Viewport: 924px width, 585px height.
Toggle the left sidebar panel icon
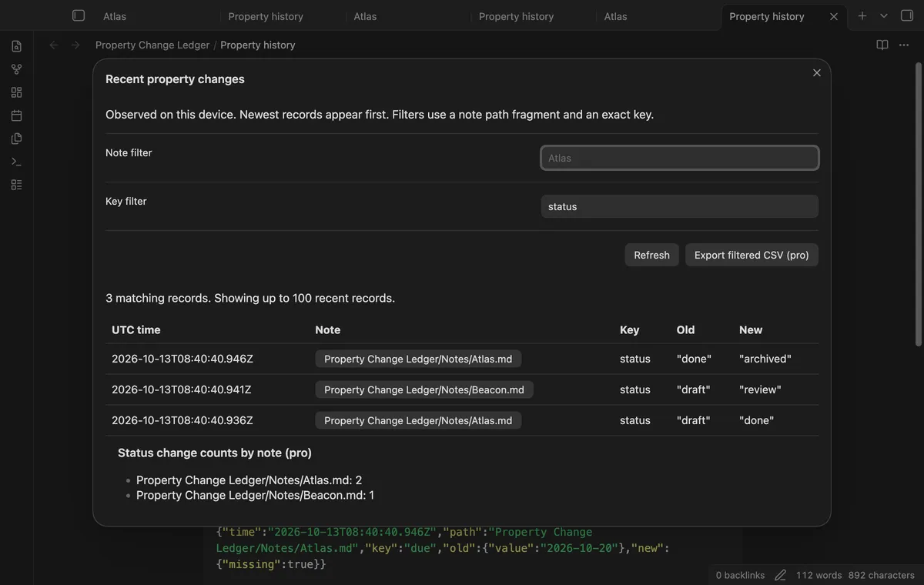[x=79, y=15]
